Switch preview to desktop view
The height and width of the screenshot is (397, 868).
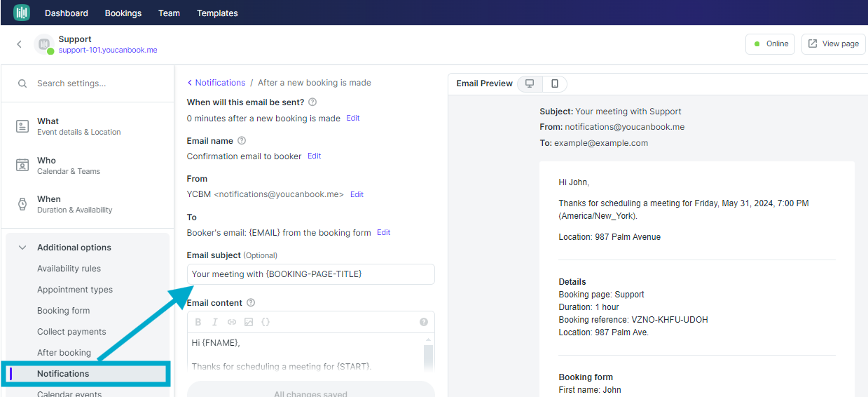[x=530, y=83]
